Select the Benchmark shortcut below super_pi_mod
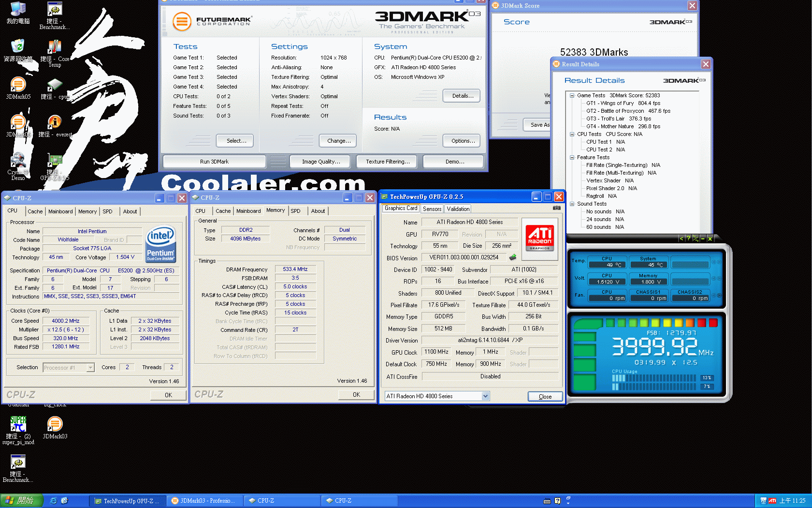Viewport: 812px width, 508px height. coord(18,468)
